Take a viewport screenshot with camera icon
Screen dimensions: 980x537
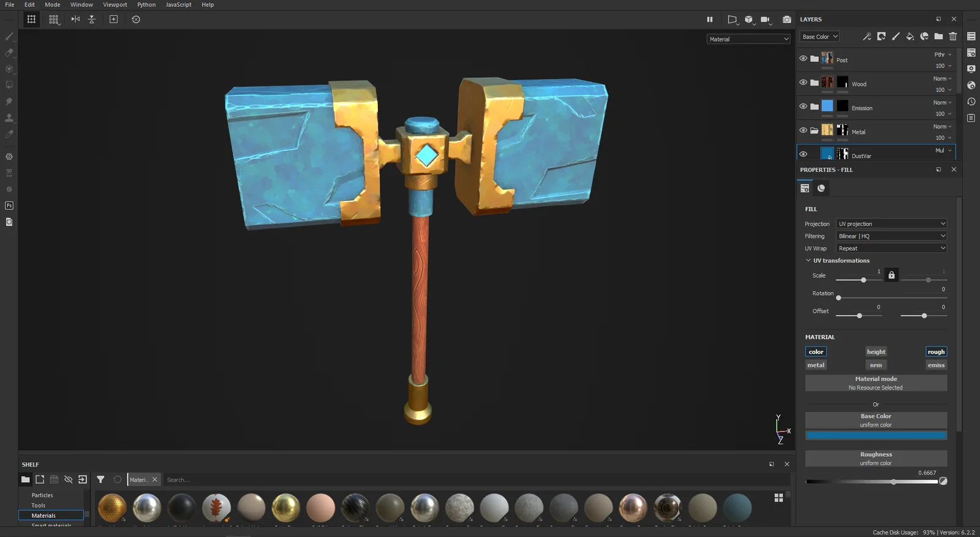tap(787, 20)
